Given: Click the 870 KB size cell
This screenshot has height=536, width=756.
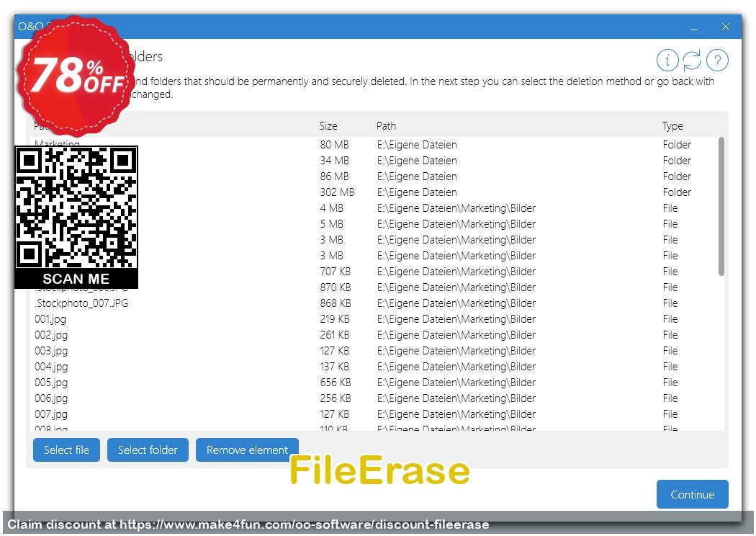Looking at the screenshot, I should [335, 287].
